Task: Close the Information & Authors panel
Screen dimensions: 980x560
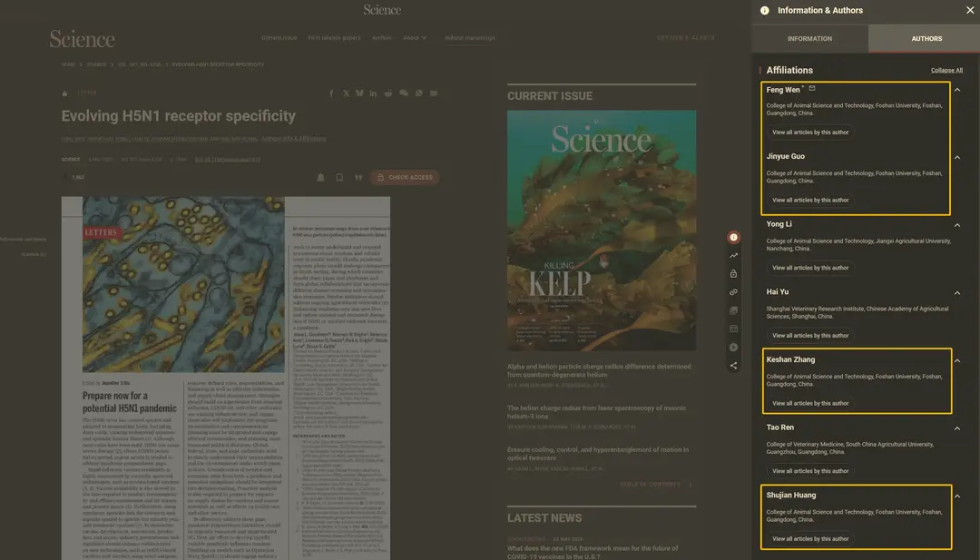Action: pyautogui.click(x=970, y=11)
